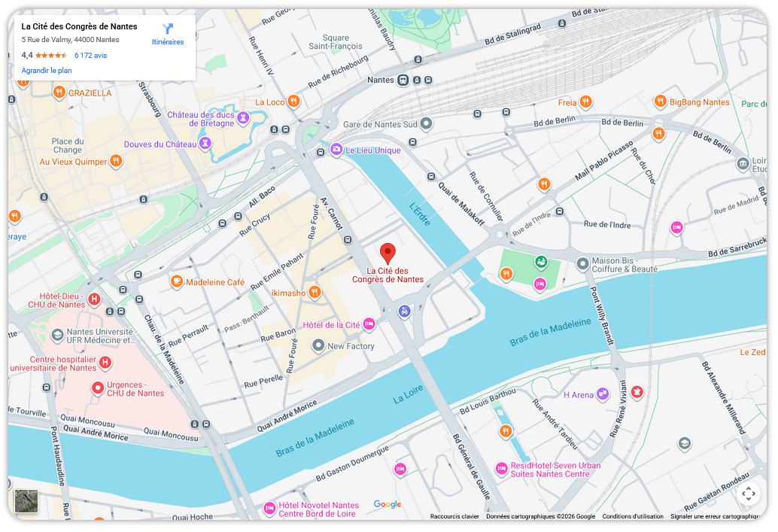This screenshot has width=778, height=532.
Task: Click Gare de Nantes Sud marker
Action: (426, 123)
